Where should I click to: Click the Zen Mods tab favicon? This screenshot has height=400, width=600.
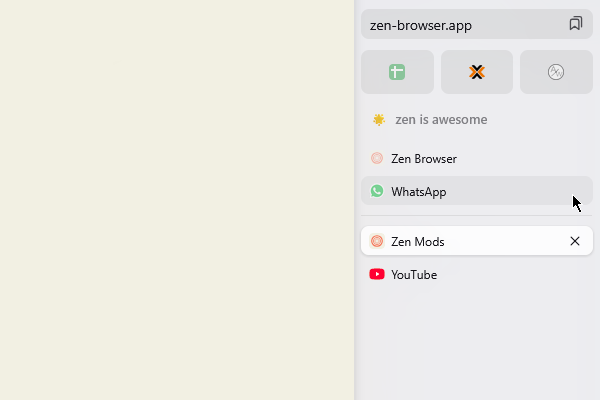(377, 241)
